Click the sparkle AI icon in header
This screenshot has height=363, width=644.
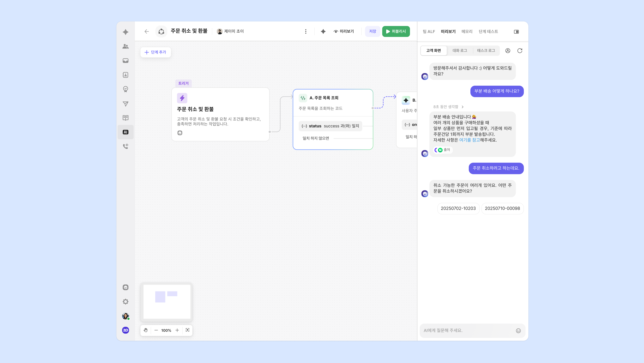pyautogui.click(x=323, y=32)
